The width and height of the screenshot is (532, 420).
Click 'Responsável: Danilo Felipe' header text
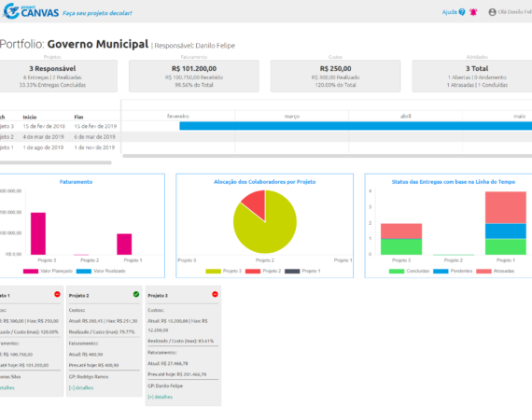click(x=195, y=46)
